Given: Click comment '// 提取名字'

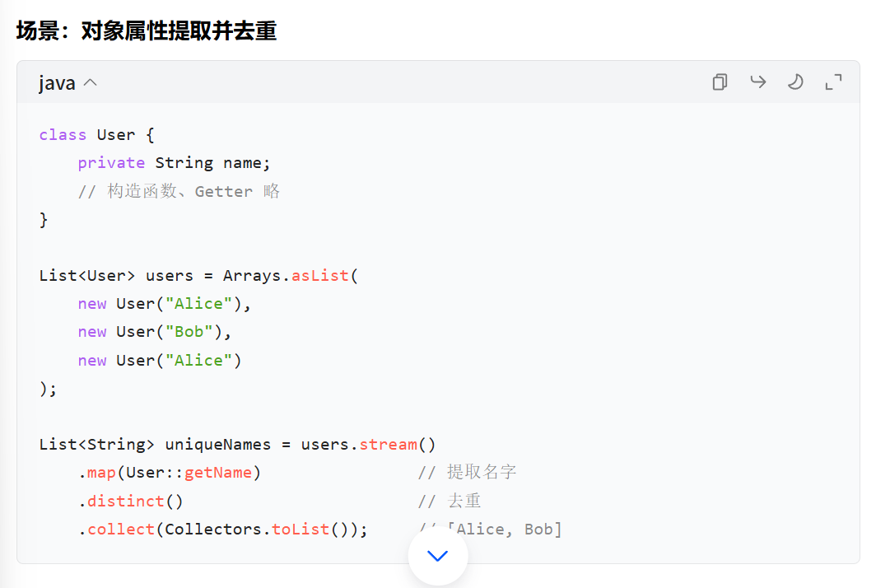Looking at the screenshot, I should 468,473.
